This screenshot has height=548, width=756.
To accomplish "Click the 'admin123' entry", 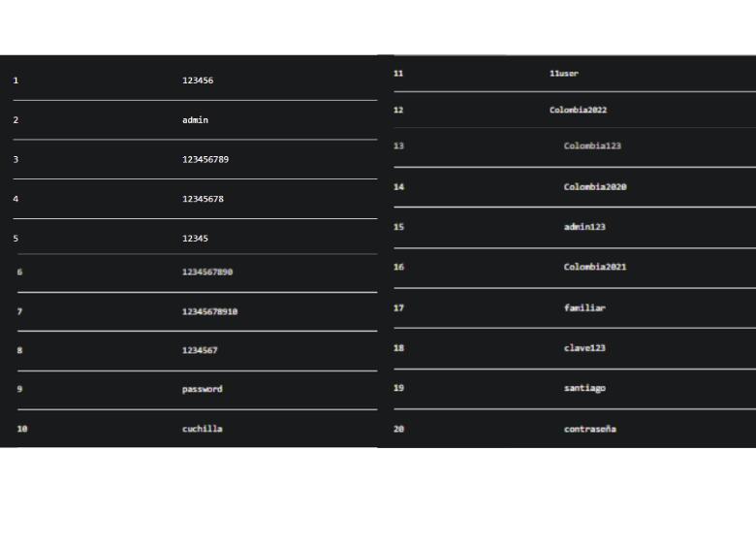I will [584, 227].
